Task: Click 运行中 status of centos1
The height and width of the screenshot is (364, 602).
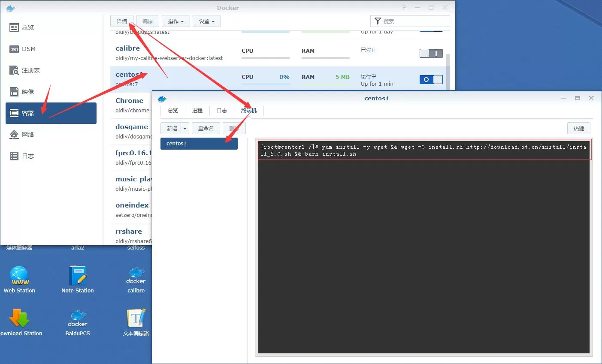Action: click(369, 76)
